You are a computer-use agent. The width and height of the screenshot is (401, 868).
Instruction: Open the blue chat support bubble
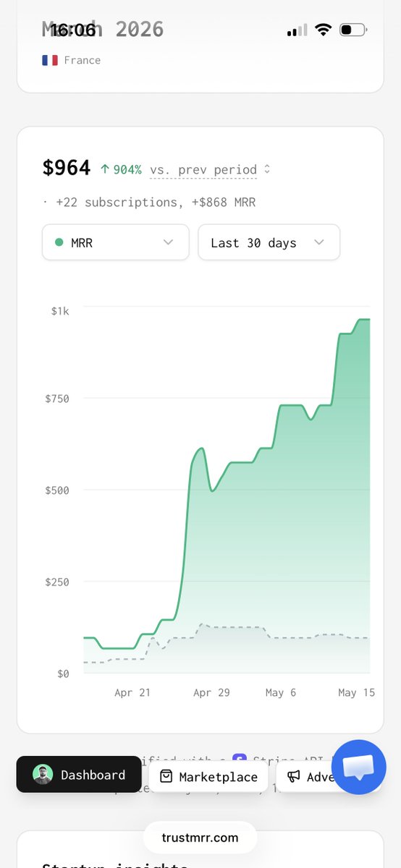click(x=359, y=767)
